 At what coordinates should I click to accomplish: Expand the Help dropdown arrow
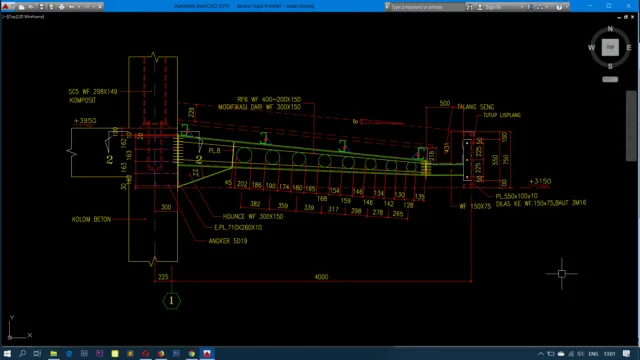pos(567,7)
